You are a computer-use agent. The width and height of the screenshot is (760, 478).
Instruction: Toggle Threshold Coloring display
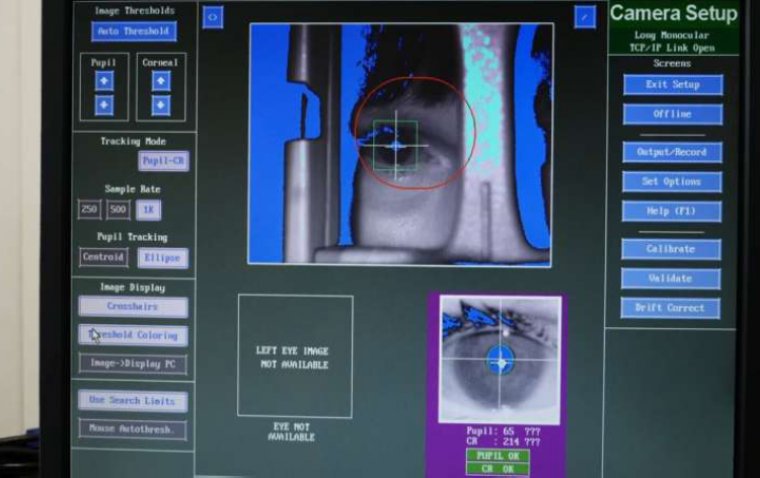[133, 336]
